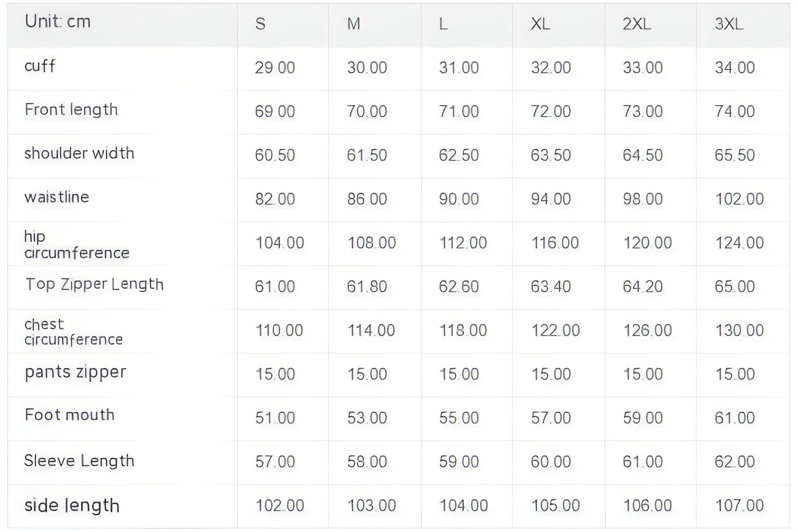Select the hip circumference value 116.00 for XL
This screenshot has width=798, height=532.
[x=555, y=243]
